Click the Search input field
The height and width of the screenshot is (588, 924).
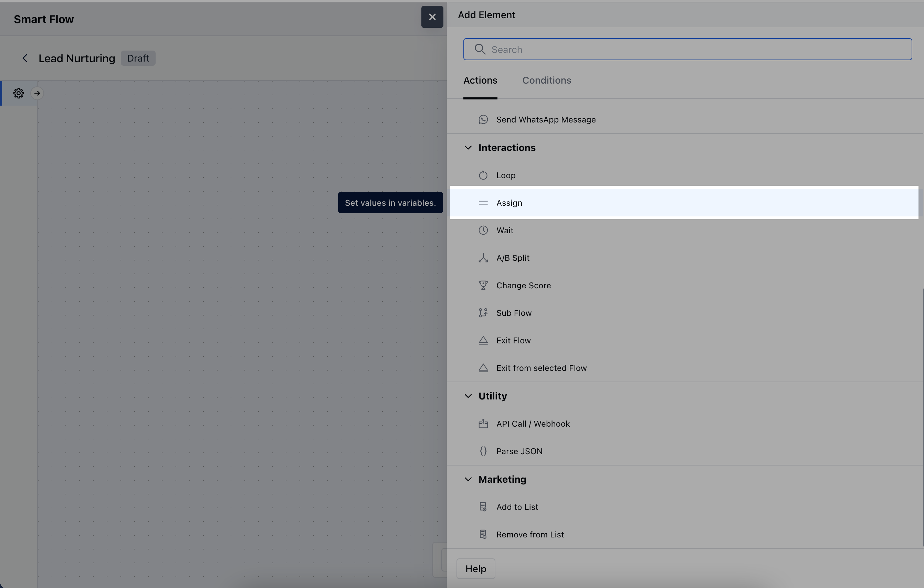pos(687,49)
